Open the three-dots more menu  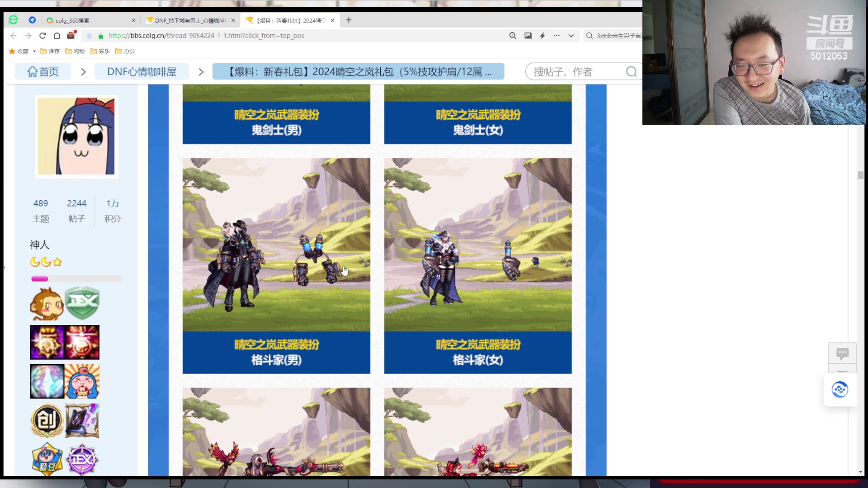(557, 36)
